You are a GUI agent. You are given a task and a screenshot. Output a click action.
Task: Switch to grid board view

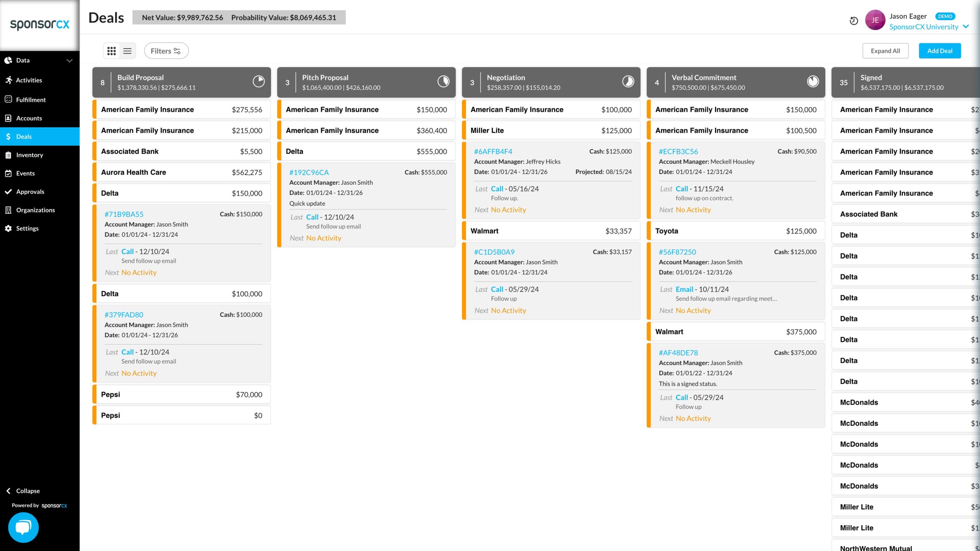tap(111, 51)
